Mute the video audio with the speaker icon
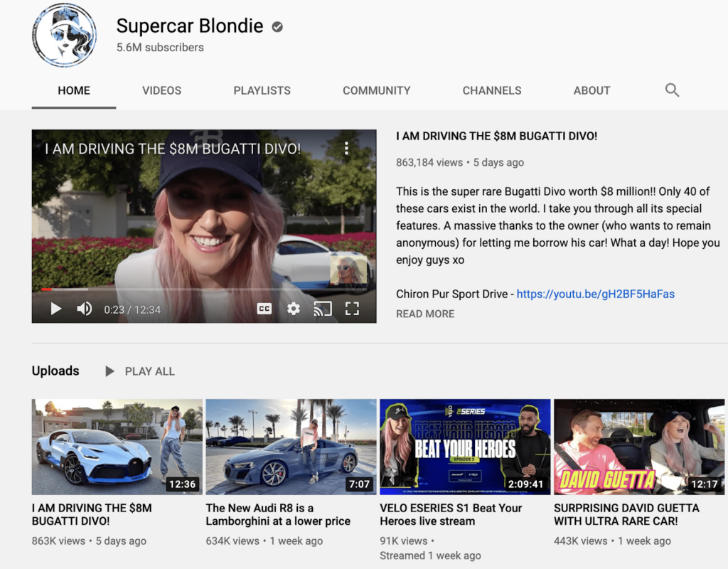728x569 pixels. click(x=85, y=308)
